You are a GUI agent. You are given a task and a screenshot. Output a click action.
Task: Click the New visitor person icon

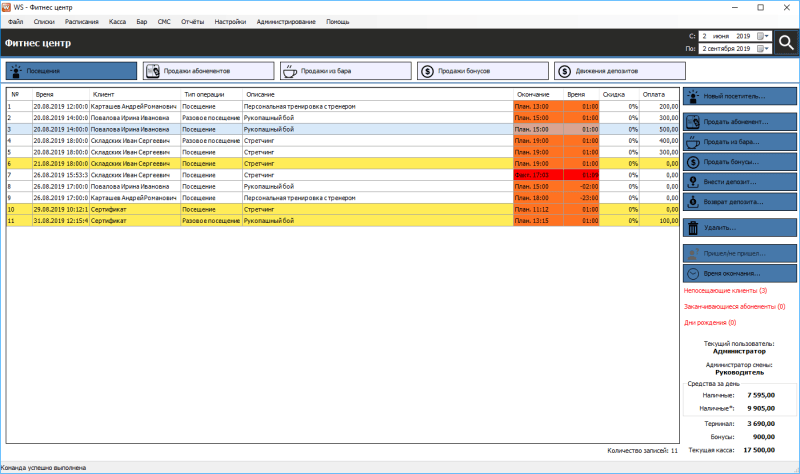pos(692,96)
